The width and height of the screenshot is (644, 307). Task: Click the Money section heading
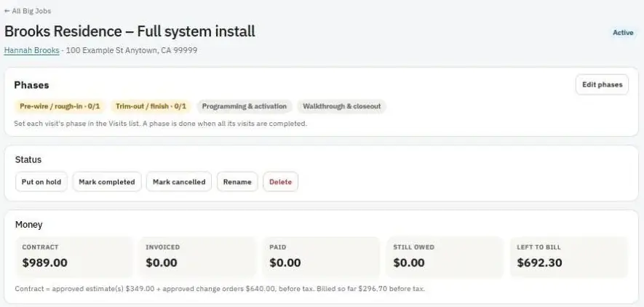pos(29,225)
